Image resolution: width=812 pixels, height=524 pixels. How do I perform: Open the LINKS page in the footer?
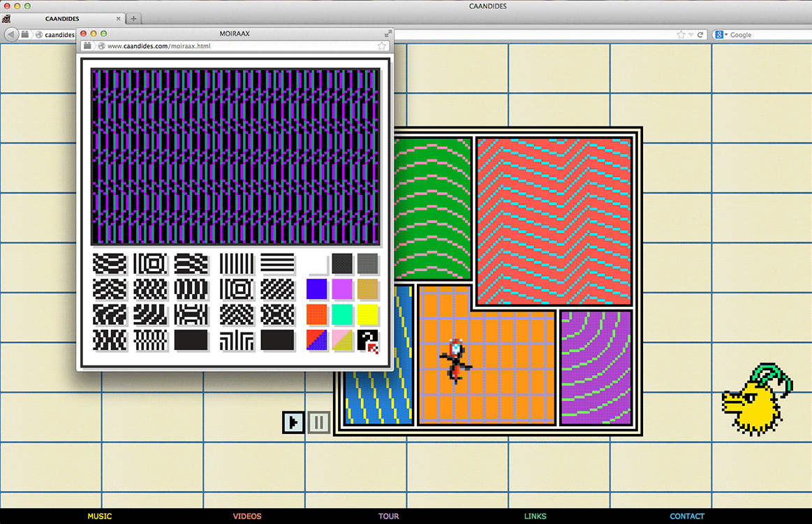[536, 516]
